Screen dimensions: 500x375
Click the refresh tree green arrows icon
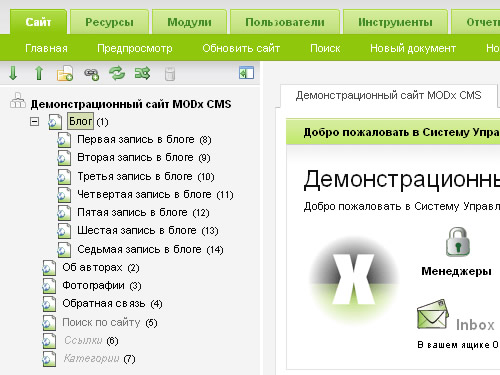[x=117, y=73]
